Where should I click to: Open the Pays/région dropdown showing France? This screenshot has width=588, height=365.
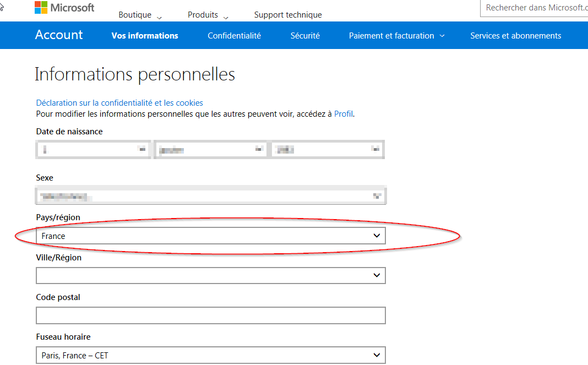(x=211, y=236)
